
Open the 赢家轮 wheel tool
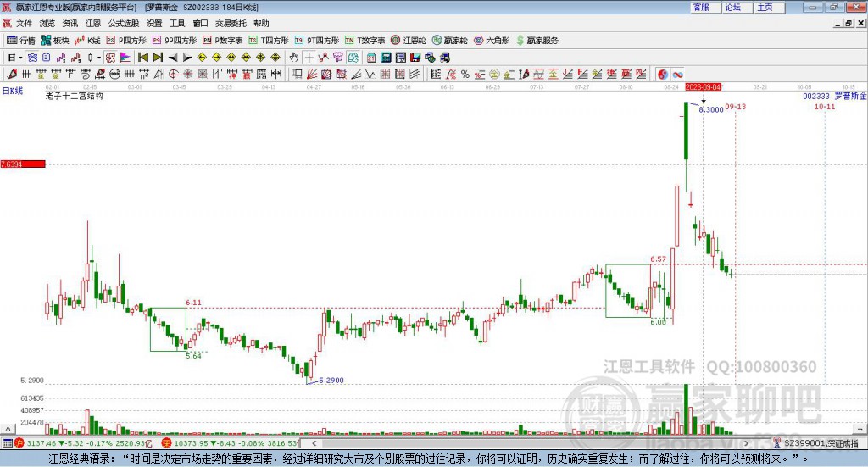450,41
